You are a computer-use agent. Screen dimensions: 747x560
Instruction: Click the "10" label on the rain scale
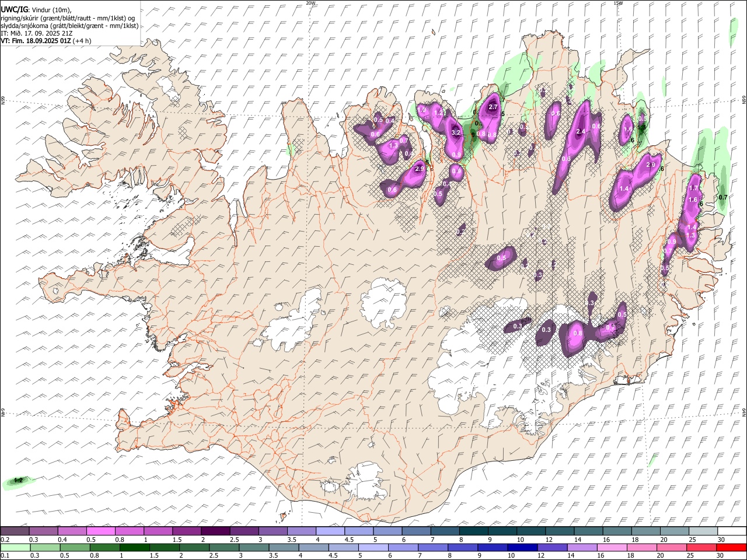pos(511,555)
